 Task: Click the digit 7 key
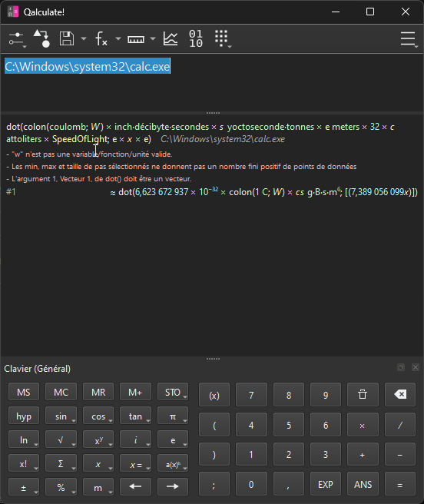(x=251, y=395)
